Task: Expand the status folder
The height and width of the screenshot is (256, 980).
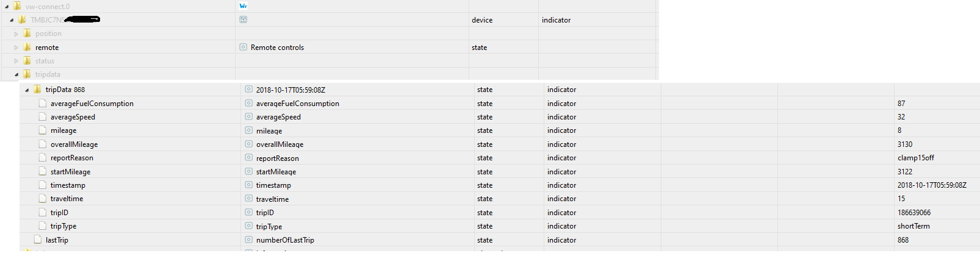Action: pyautogui.click(x=16, y=61)
